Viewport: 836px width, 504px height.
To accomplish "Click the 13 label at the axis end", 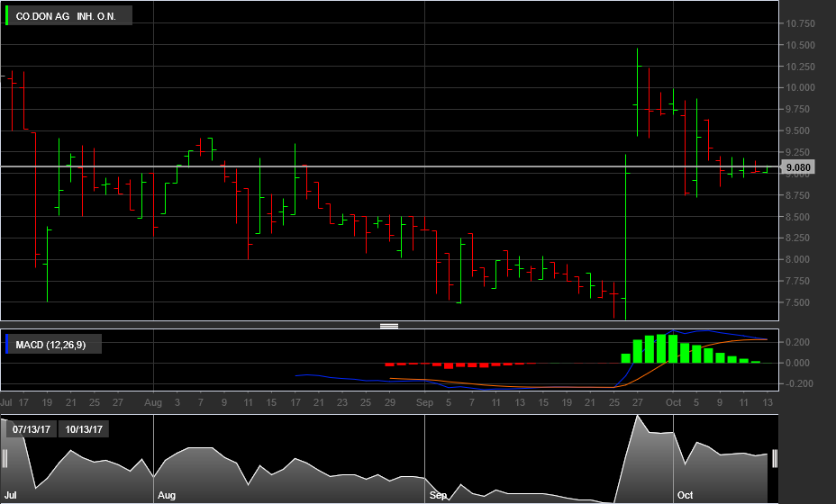I will click(768, 403).
